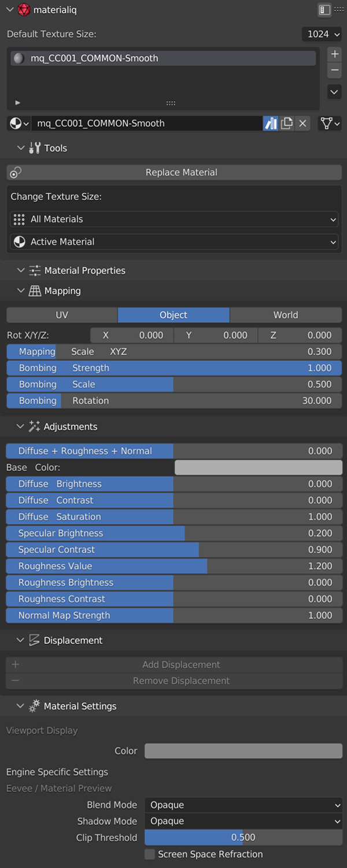Click Add Displacement
Viewport: 347px width, 868px height.
[173, 664]
